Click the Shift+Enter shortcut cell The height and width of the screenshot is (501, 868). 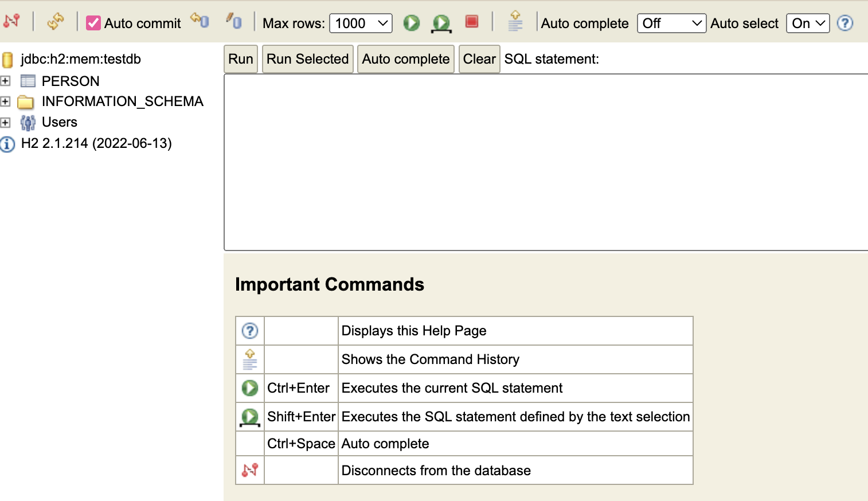click(302, 417)
